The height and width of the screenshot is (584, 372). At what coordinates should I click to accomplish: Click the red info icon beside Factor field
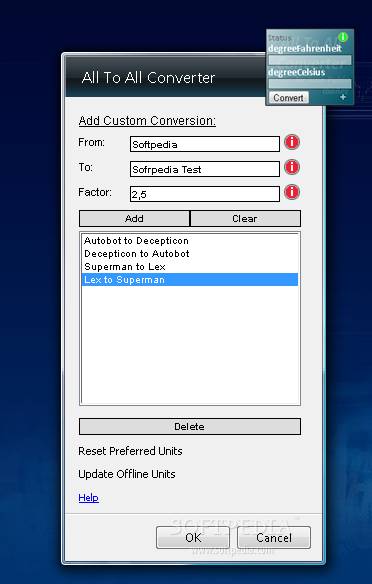292,192
